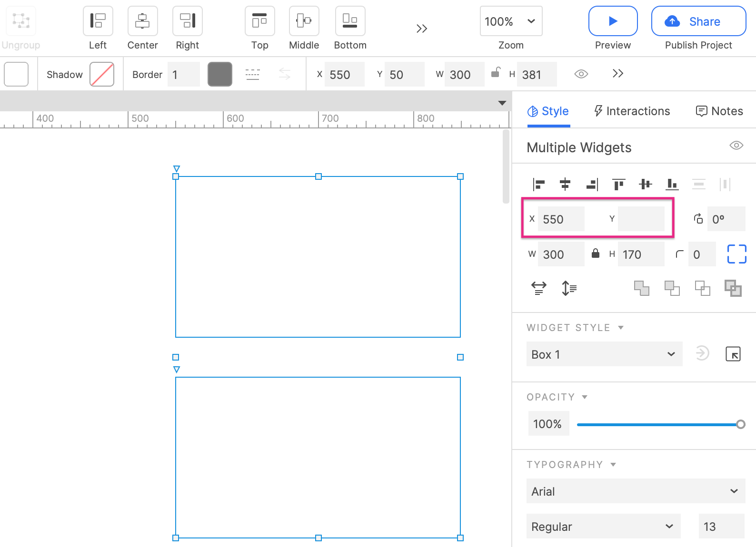Image resolution: width=756 pixels, height=547 pixels.
Task: Click the H field showing 170
Action: point(641,254)
